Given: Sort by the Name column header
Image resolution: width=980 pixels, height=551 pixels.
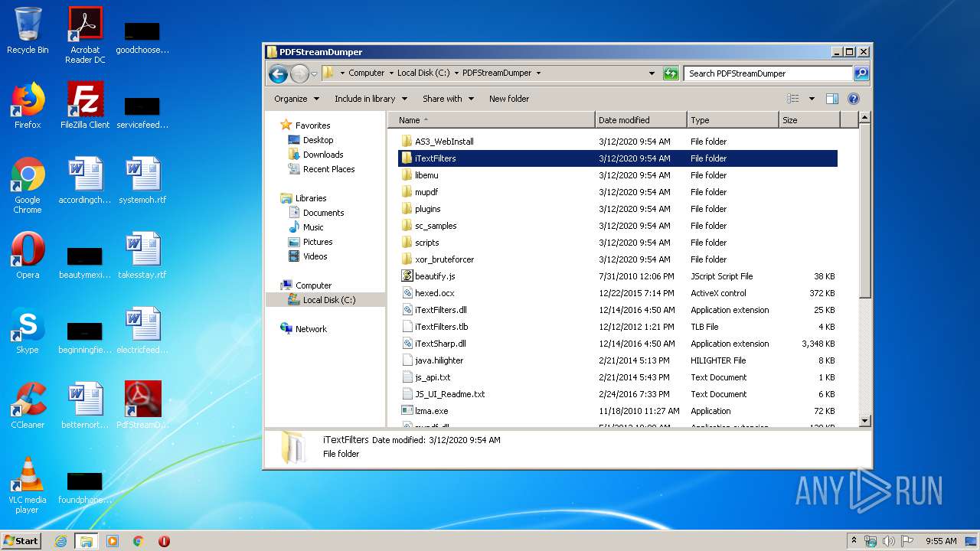Looking at the screenshot, I should pos(491,120).
